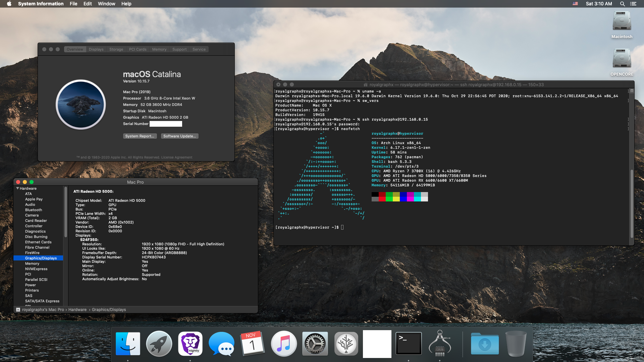The image size is (644, 362).
Task: Open Brave Nightly browser in dock
Action: point(190,344)
